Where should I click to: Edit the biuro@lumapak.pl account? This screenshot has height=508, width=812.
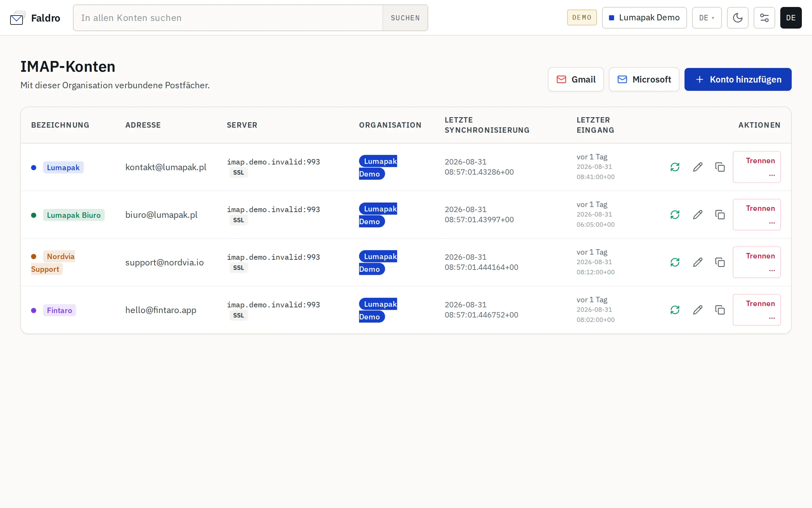[697, 215]
